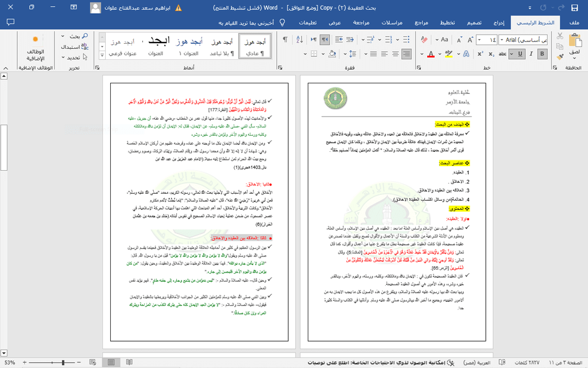Collapse the ribbon chevron
Image resolution: width=588 pixels, height=368 pixels.
click(x=5, y=68)
